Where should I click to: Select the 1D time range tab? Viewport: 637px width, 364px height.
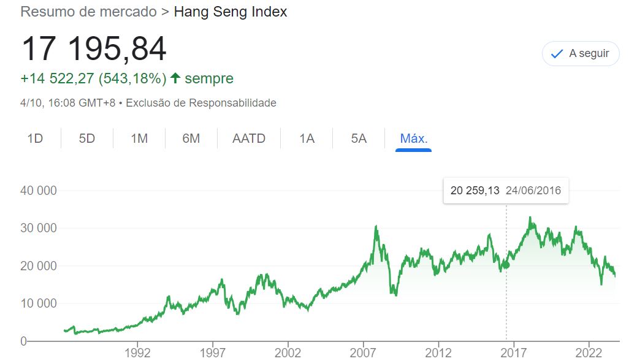(35, 138)
